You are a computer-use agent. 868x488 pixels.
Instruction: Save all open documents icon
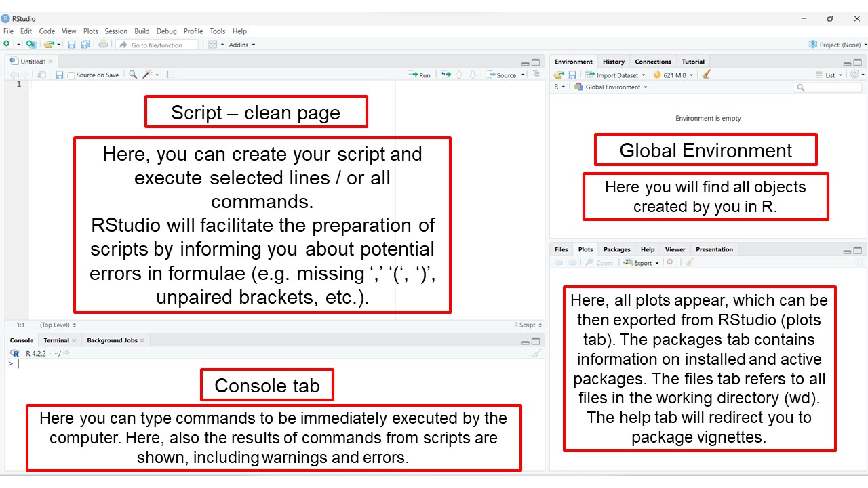point(85,45)
